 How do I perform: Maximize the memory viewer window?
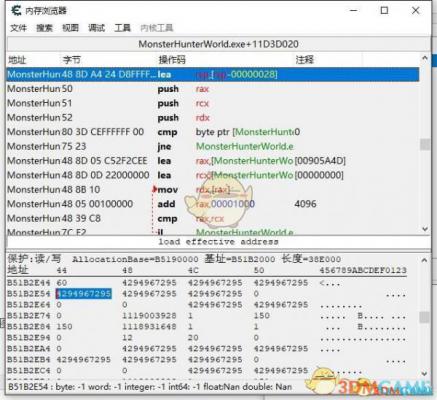tap(384, 11)
